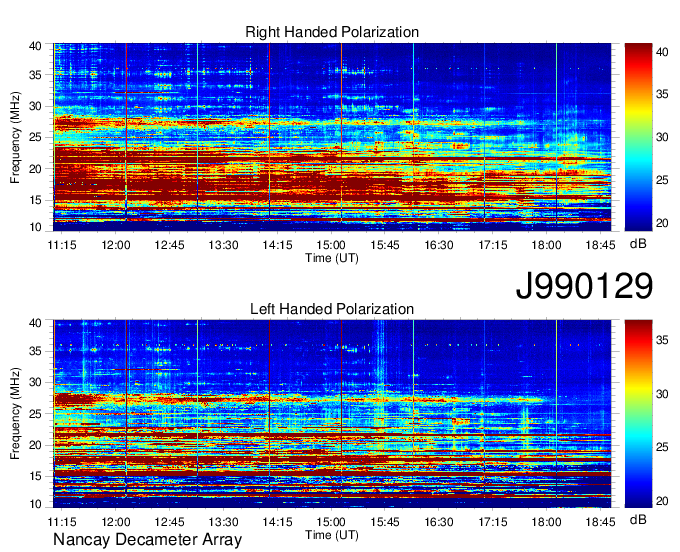Click the 40 MHz tick label on top plot
This screenshot has width=680, height=552.
[x=35, y=46]
